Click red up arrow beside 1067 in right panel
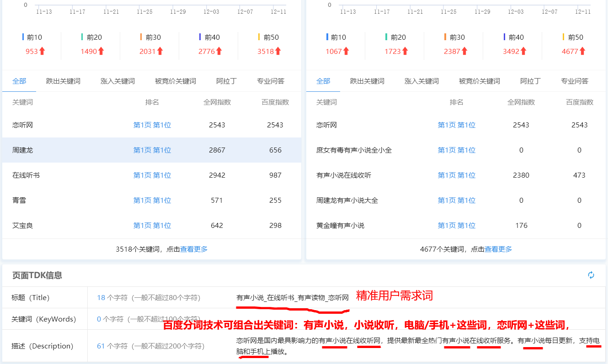Viewport: 608px width, 364px height. point(346,51)
